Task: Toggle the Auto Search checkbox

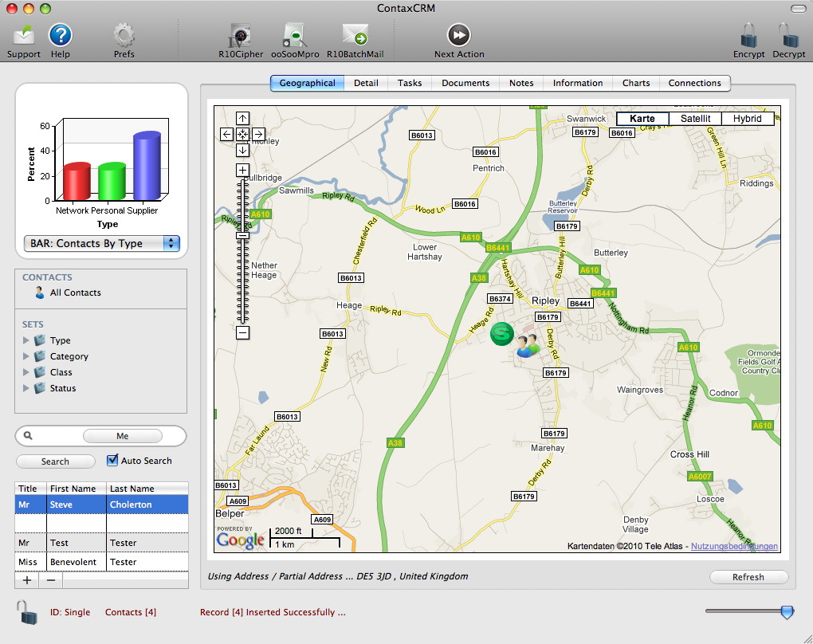Action: [112, 460]
